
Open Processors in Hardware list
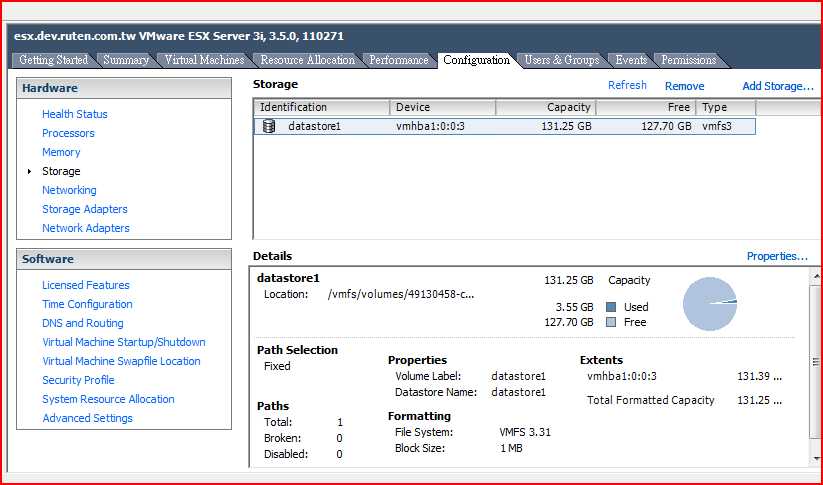(x=68, y=133)
